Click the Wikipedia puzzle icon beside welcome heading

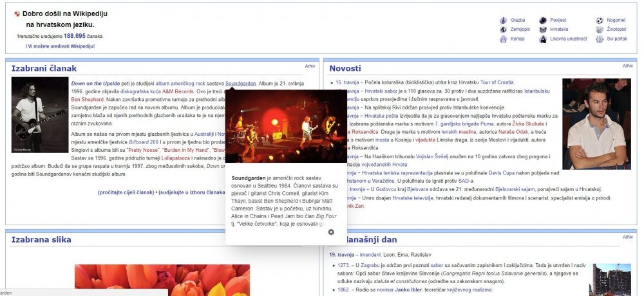[17, 14]
